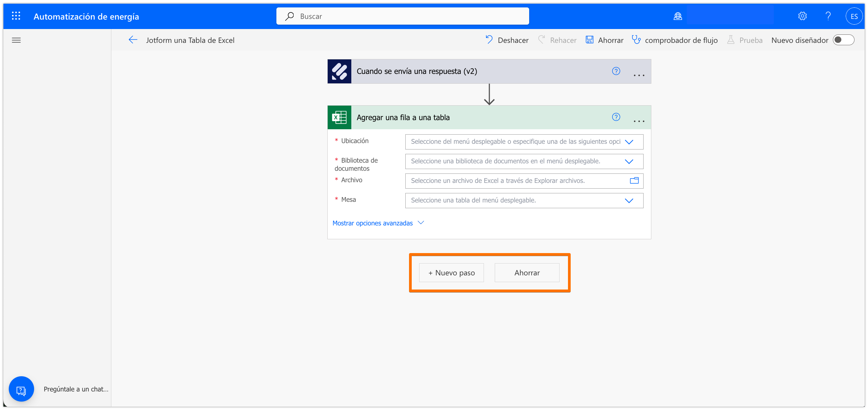Click the help question mark in the header
868x410 pixels.
828,16
